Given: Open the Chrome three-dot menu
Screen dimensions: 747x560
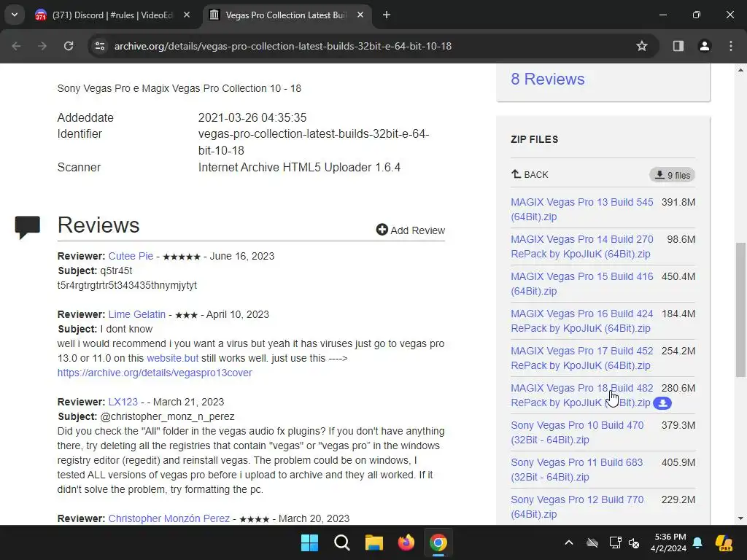Looking at the screenshot, I should coord(731,46).
